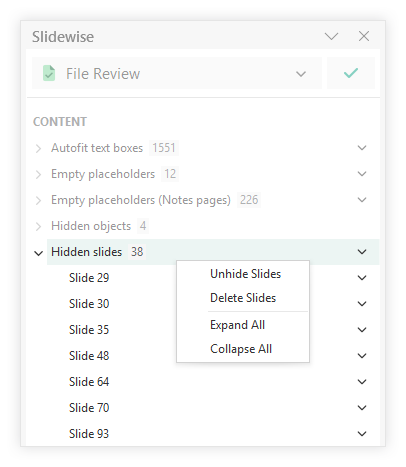Expand the Hidden objects group
Screen dimensions: 406x467
pyautogui.click(x=38, y=226)
